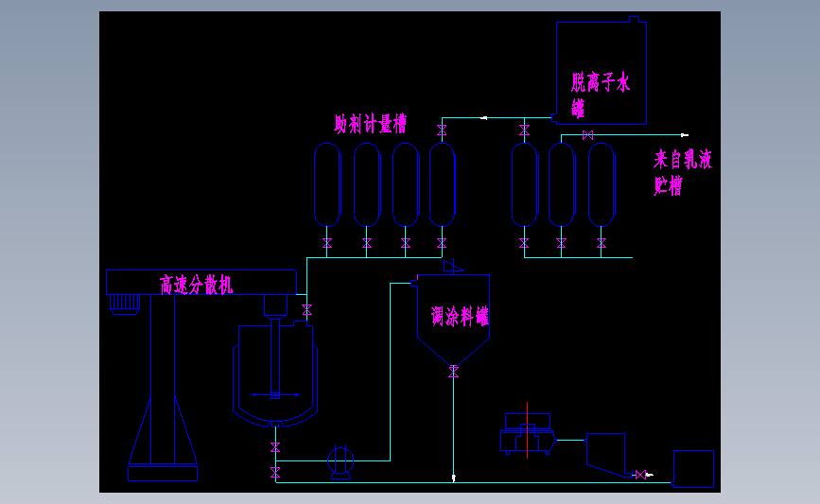Select the 高速分散机 text label
The image size is (820, 504).
pos(196,286)
